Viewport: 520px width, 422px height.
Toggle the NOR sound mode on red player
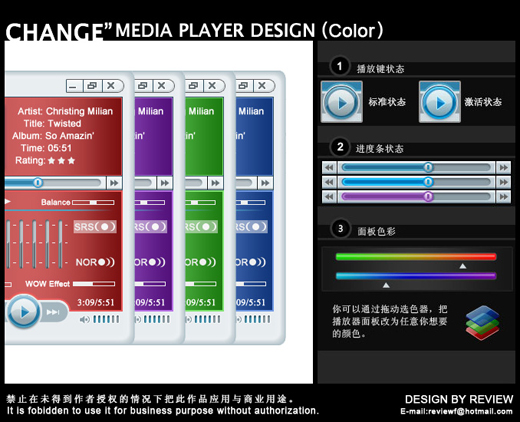point(95,262)
